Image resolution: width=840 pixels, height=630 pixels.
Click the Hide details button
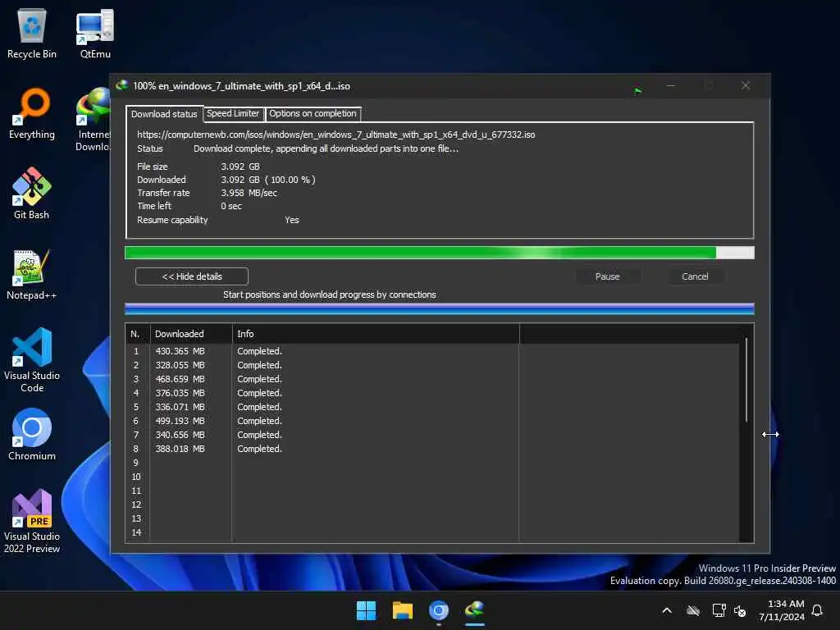pos(192,276)
